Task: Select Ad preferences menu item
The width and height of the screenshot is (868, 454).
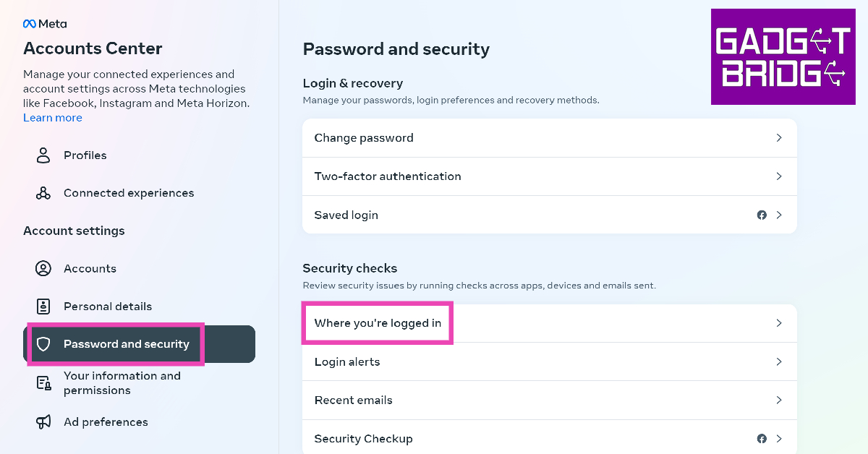Action: coord(106,422)
